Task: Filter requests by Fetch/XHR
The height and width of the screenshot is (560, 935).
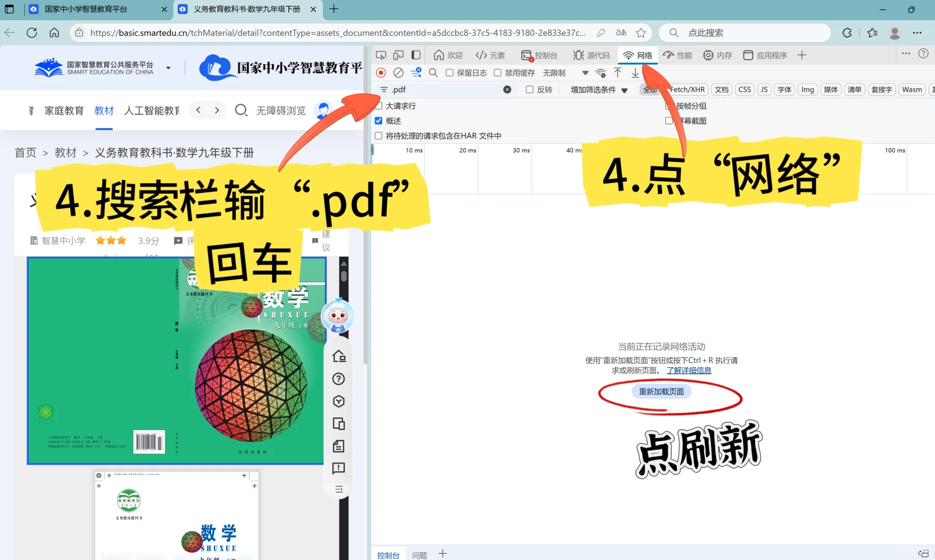Action: pos(687,89)
